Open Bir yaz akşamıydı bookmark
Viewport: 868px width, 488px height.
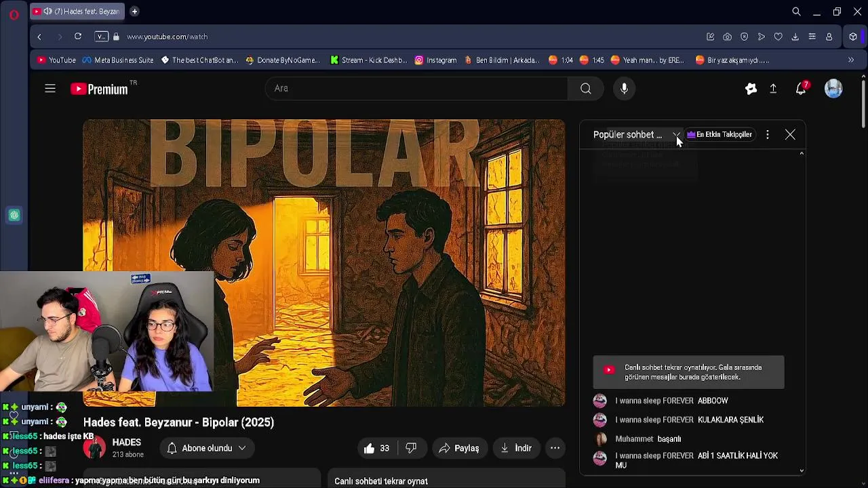tap(732, 60)
